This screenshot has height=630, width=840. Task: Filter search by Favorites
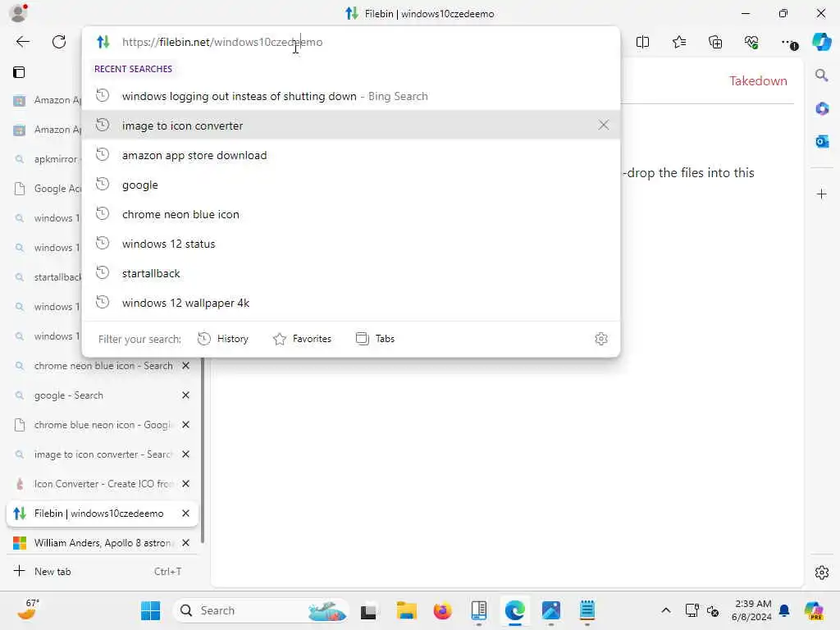click(x=302, y=339)
